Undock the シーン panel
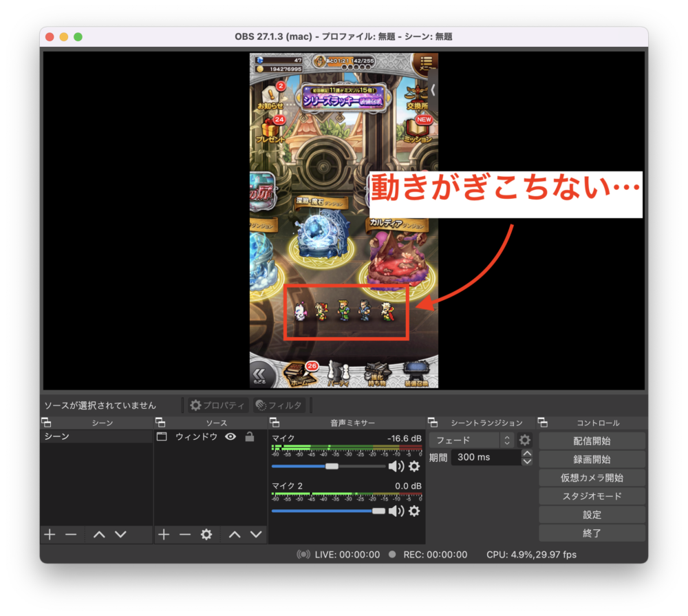This screenshot has width=688, height=616. coord(46,423)
